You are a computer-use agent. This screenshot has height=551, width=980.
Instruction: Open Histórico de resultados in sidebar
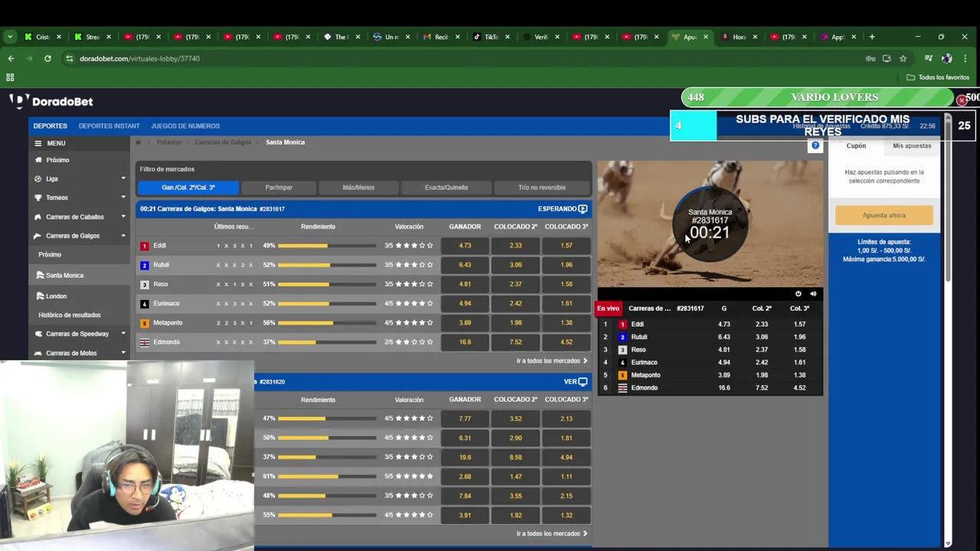(70, 315)
